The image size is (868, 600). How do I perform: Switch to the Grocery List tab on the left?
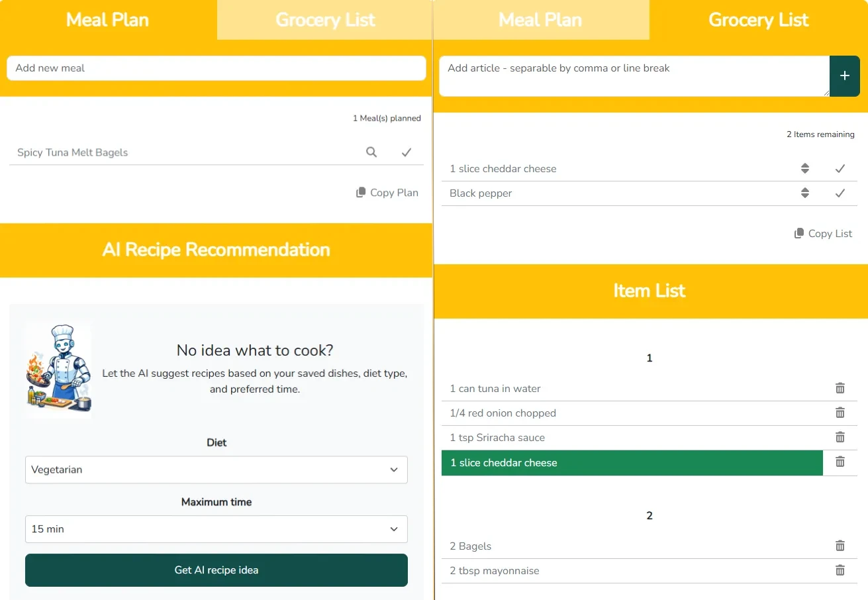325,20
